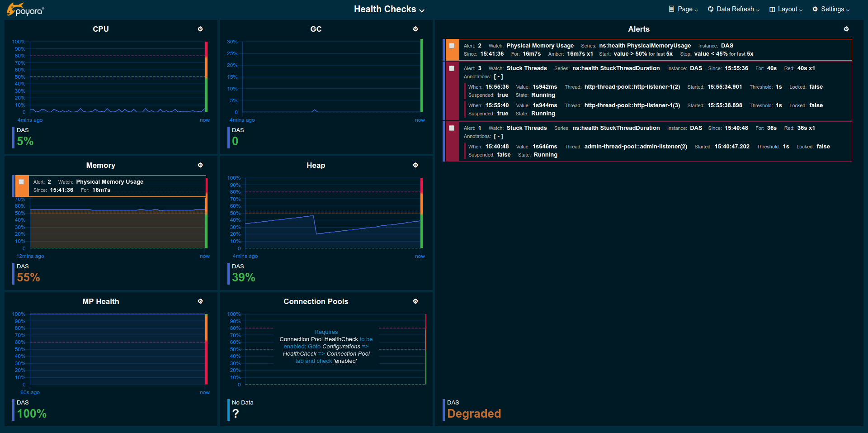This screenshot has width=868, height=433.
Task: Open the MP Health widget settings gear
Action: (x=200, y=301)
